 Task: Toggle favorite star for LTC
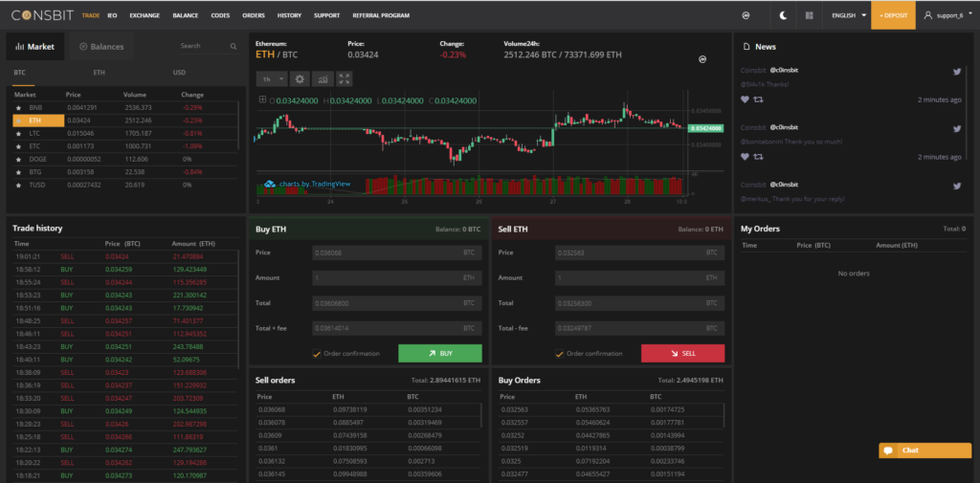click(19, 134)
